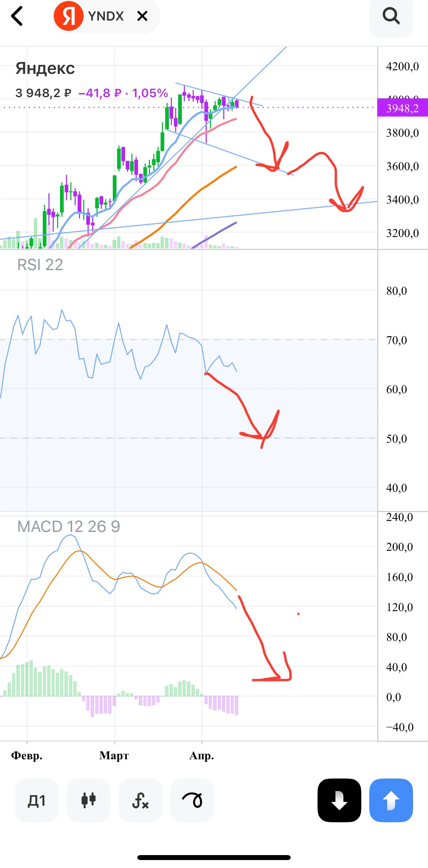Tap the 3600,0 price axis label
This screenshot has width=428, height=868.
click(402, 166)
